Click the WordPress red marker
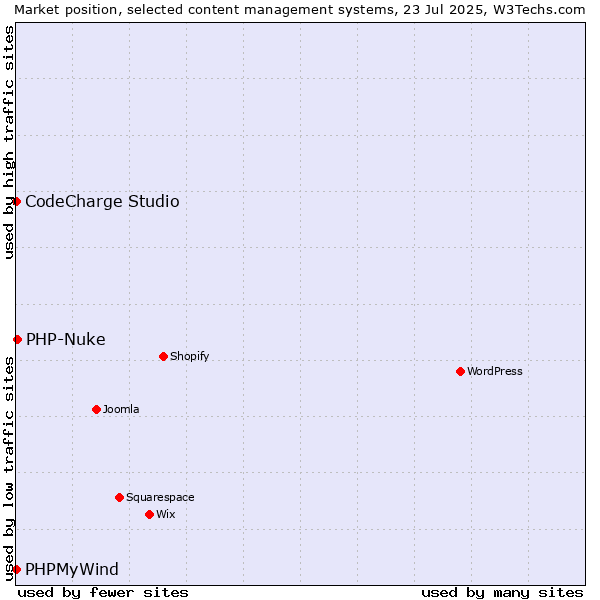Viewport: 600px width, 600px height. point(460,372)
